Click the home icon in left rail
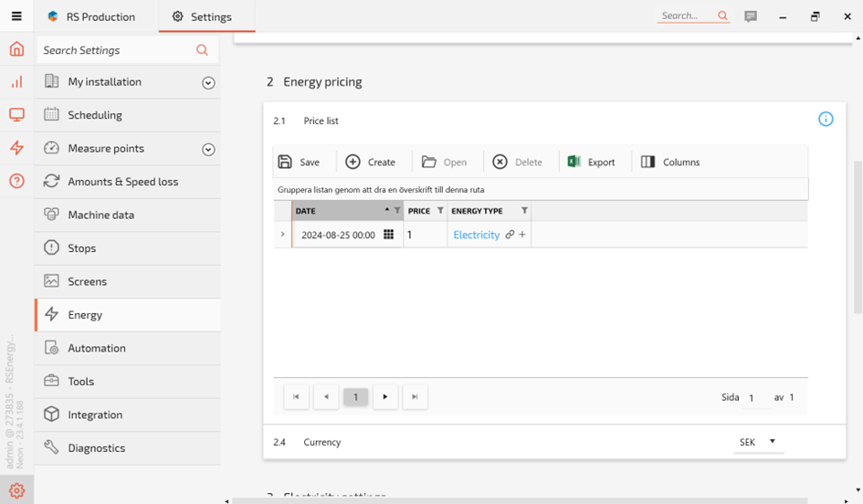This screenshot has height=504, width=863. pos(16,49)
